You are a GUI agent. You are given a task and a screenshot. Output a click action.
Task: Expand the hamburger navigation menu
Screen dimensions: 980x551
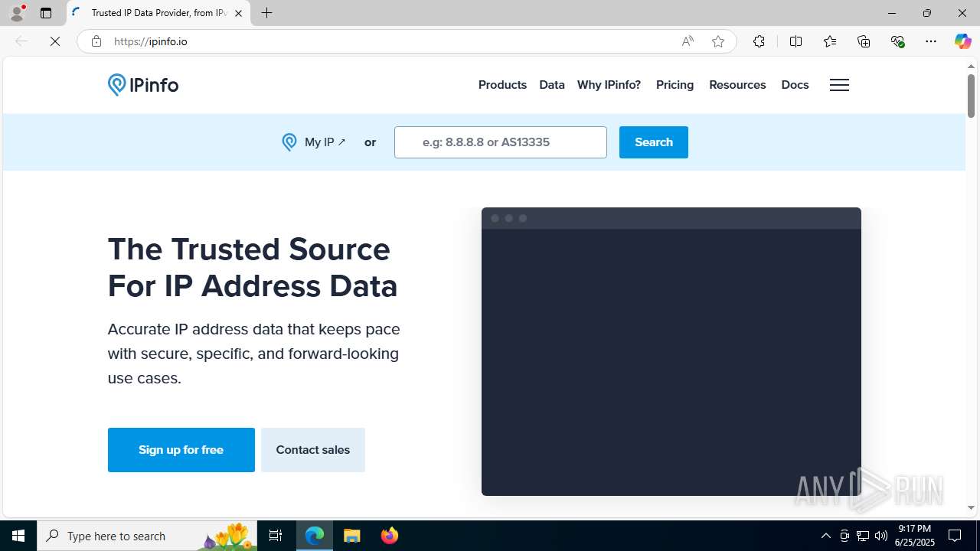[839, 85]
